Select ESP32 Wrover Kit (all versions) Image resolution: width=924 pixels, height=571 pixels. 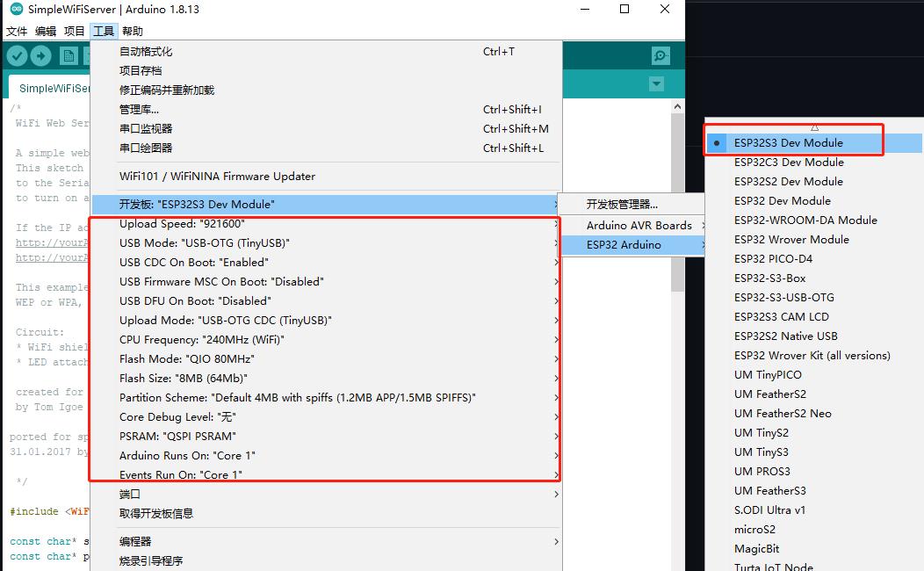click(x=813, y=356)
